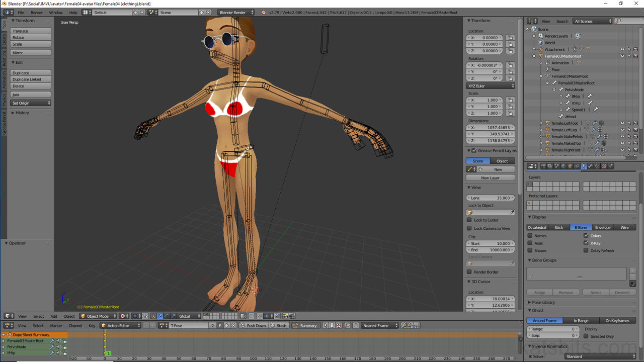Open the Bone properties tab icon
Screen dimensions: 644x362
pos(590,166)
